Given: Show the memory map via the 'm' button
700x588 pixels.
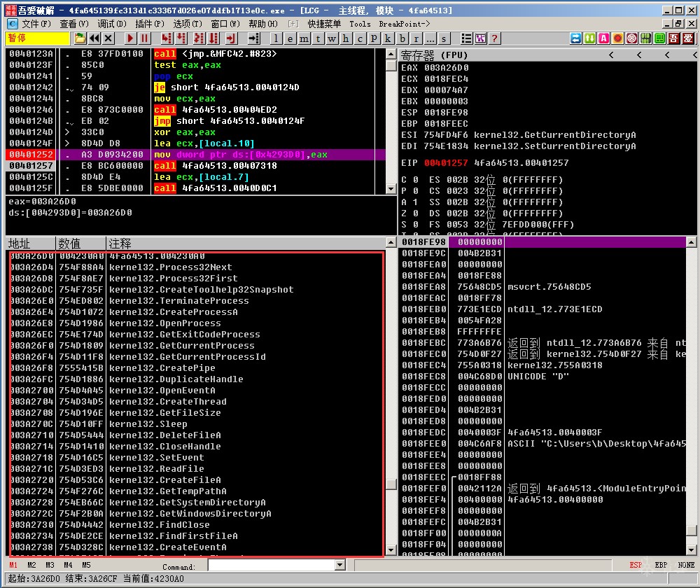Looking at the screenshot, I should pyautogui.click(x=304, y=38).
